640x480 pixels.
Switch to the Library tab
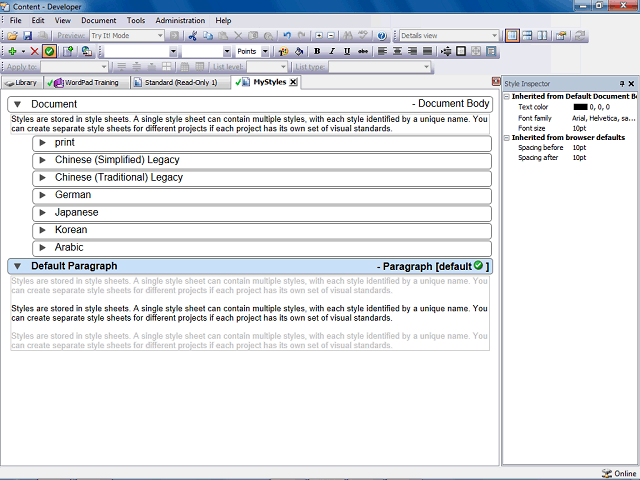pos(22,83)
